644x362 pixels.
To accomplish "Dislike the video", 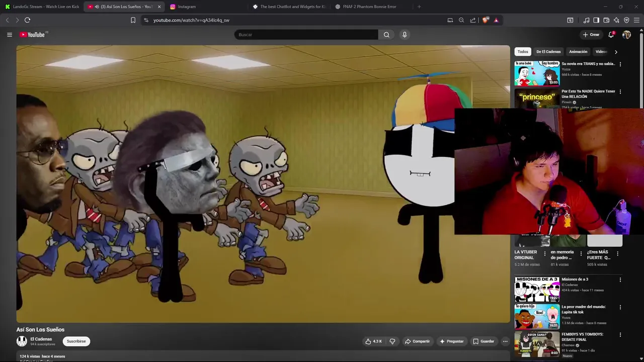I will (x=392, y=341).
